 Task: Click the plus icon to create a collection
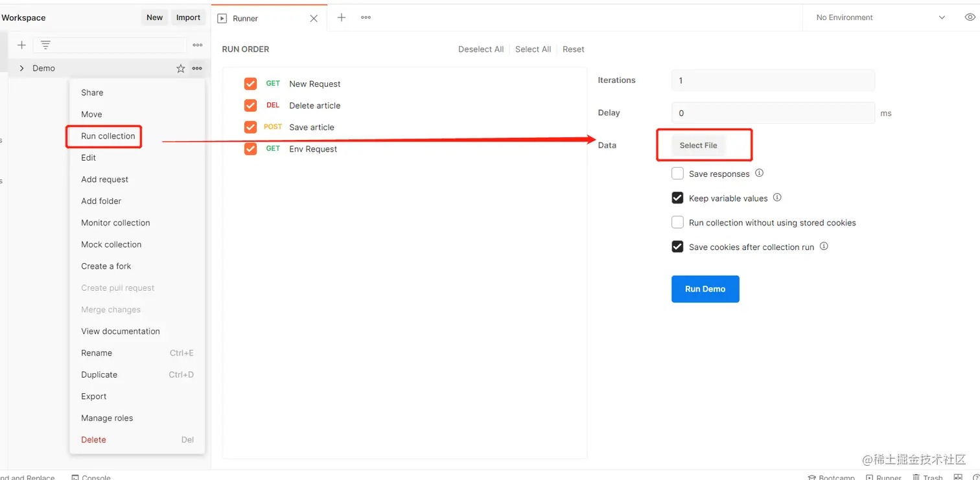(x=21, y=45)
